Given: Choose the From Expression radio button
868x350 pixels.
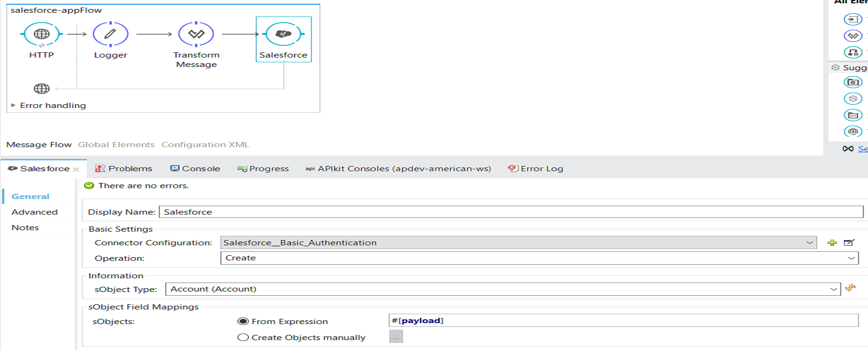Looking at the screenshot, I should [243, 321].
